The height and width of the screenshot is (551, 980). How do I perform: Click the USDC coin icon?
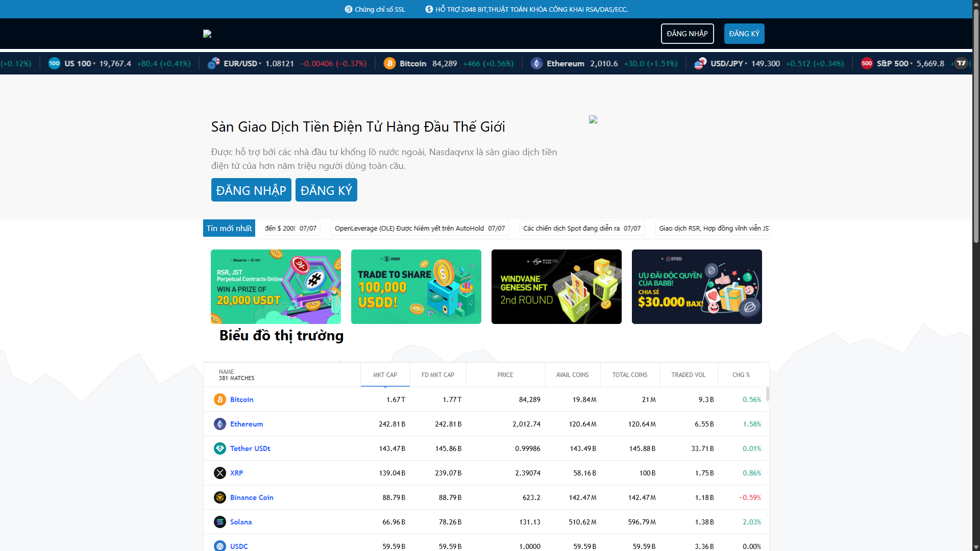pos(220,546)
